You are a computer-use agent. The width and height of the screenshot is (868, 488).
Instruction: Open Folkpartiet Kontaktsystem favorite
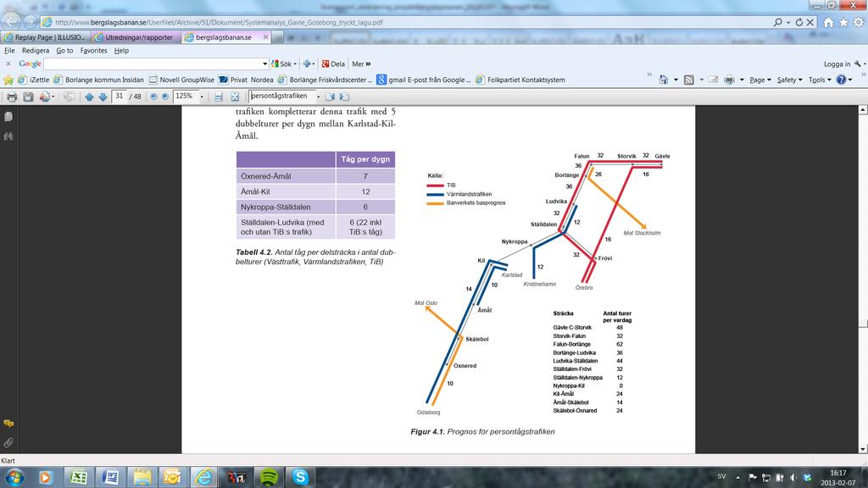click(x=521, y=80)
